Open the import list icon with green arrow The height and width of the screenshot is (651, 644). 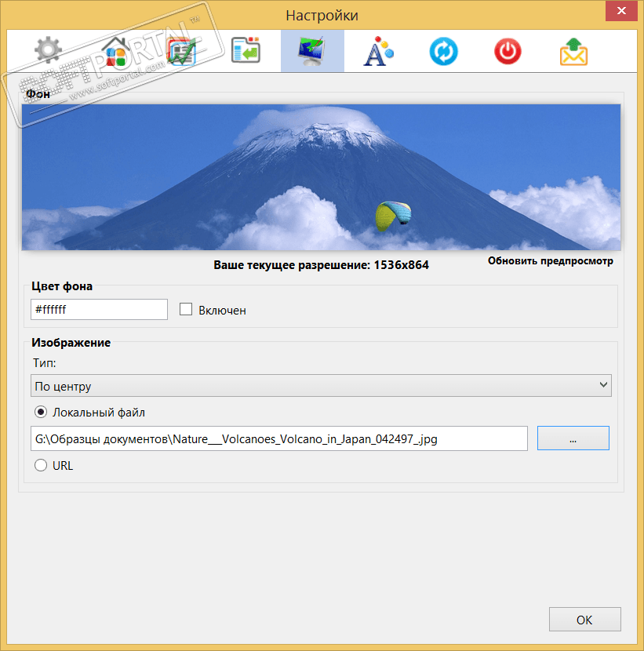(246, 51)
